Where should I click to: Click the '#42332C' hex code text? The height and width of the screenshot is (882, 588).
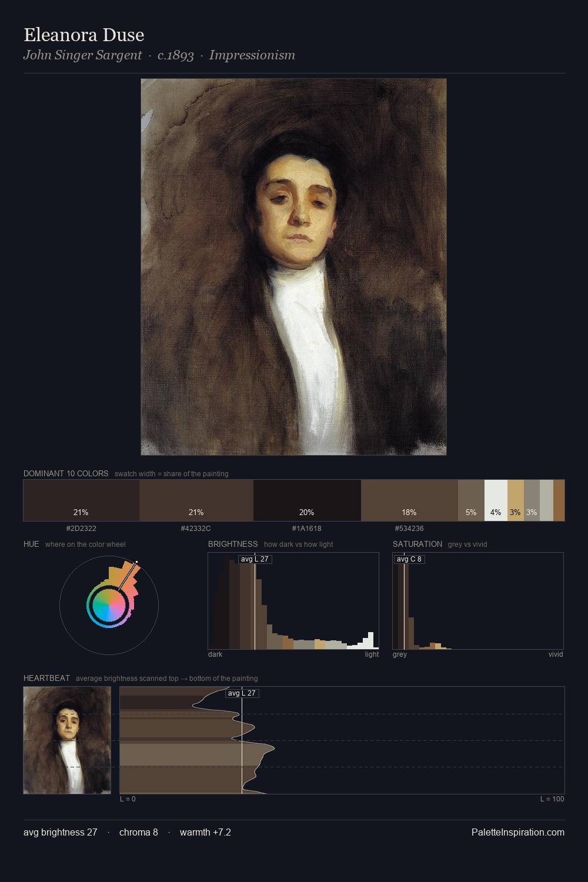(x=196, y=529)
